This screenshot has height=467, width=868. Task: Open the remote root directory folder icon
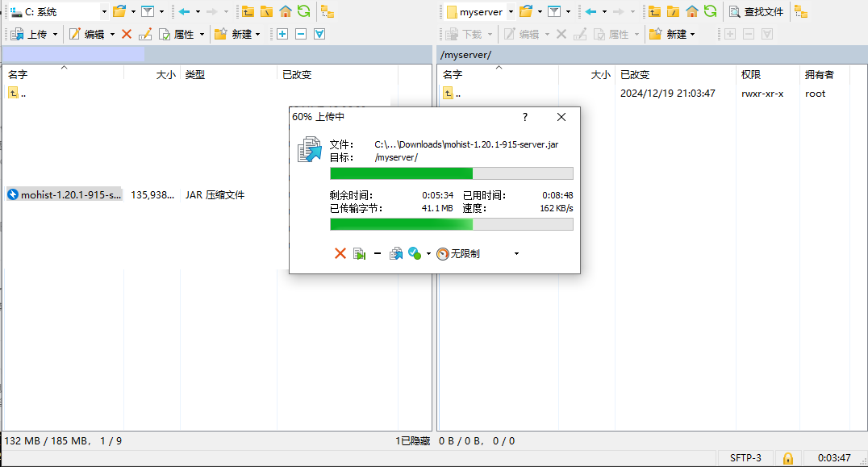click(672, 11)
